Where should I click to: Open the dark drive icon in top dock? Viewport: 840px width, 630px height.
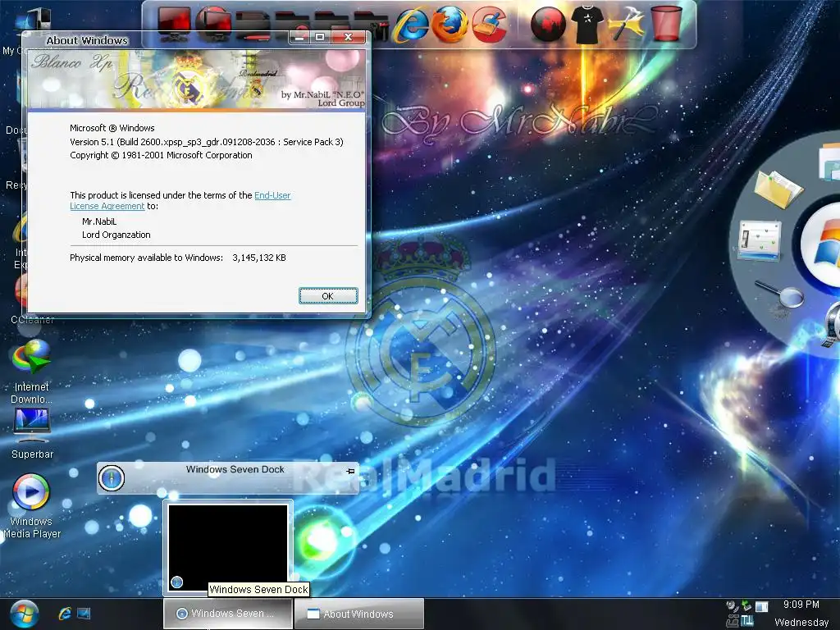tap(253, 25)
